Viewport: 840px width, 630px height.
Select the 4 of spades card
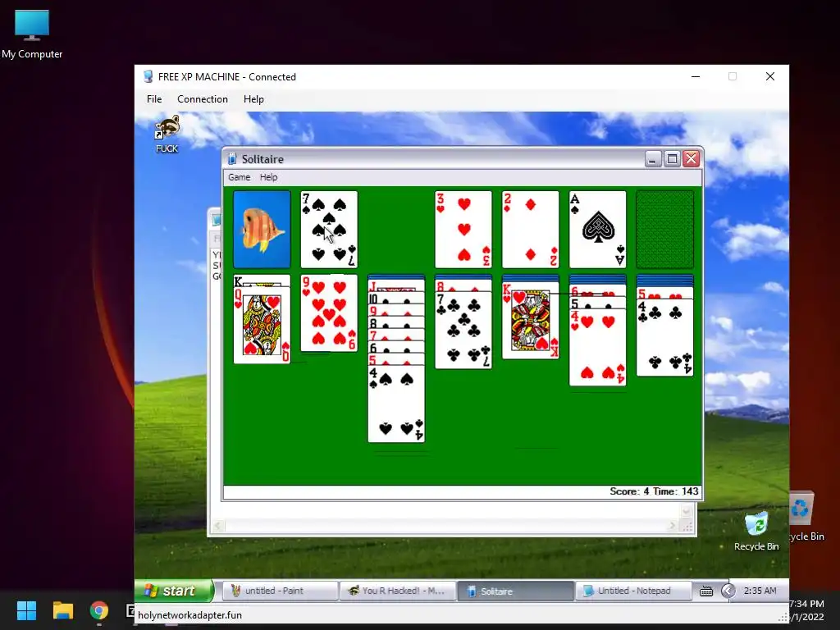pos(396,404)
